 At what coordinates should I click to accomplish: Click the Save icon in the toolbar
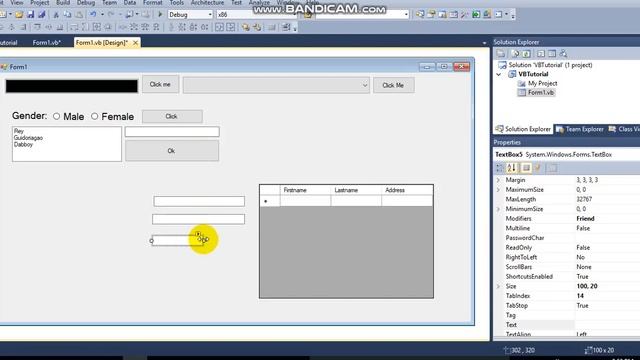tap(31, 15)
